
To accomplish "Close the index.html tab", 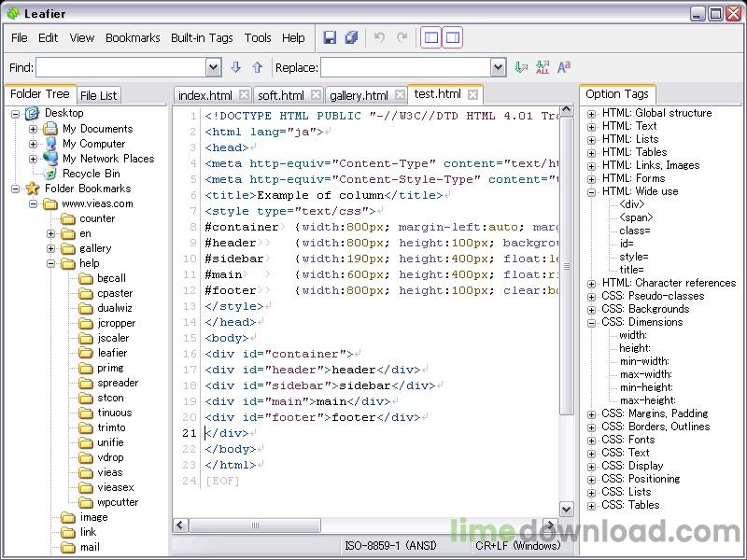I will coord(244,95).
